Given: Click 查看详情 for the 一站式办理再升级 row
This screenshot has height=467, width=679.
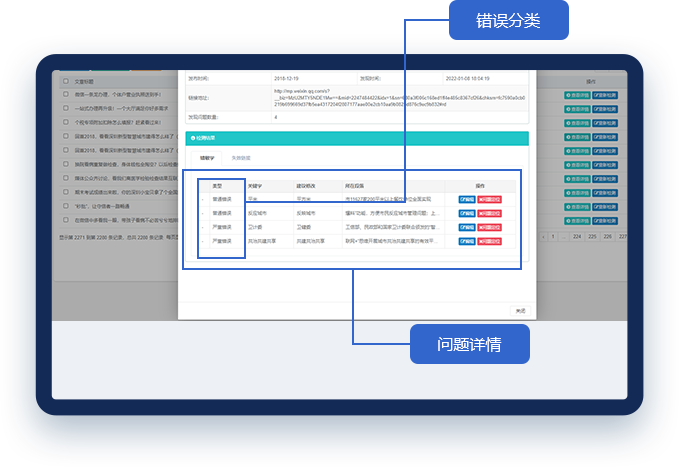Looking at the screenshot, I should coord(577,109).
